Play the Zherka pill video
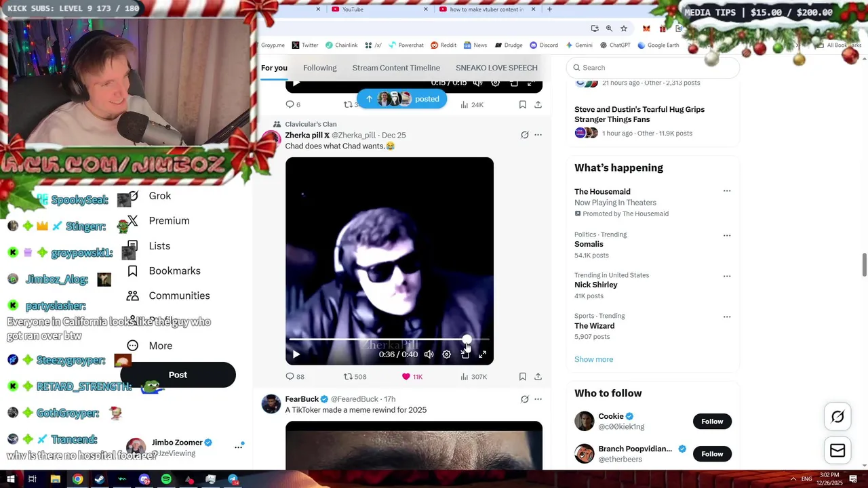 296,354
